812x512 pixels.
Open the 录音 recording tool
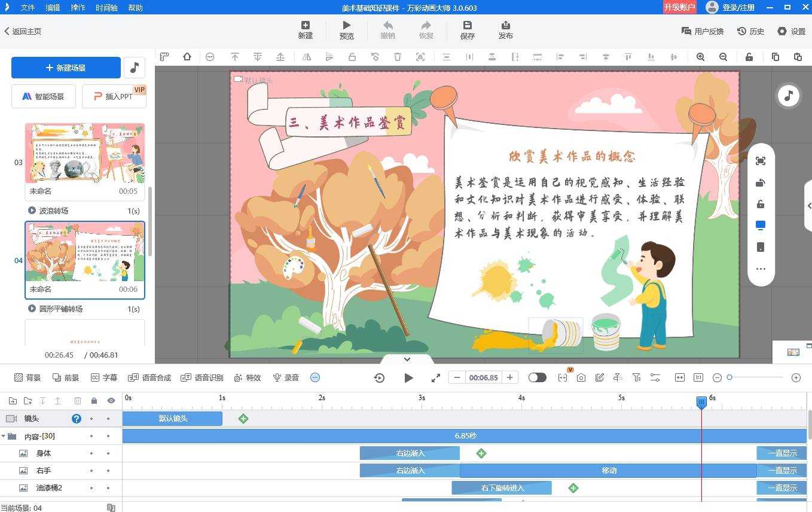(x=286, y=377)
